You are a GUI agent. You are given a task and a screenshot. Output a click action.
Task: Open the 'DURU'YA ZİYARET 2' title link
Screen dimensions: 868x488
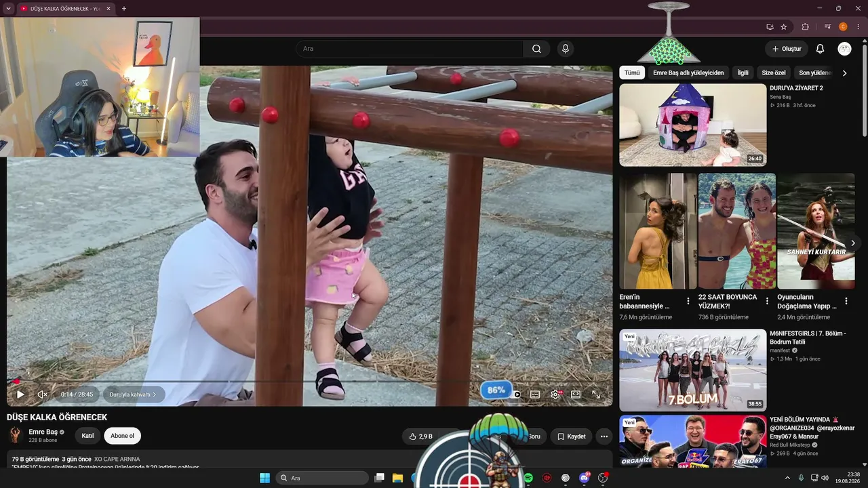(x=796, y=88)
